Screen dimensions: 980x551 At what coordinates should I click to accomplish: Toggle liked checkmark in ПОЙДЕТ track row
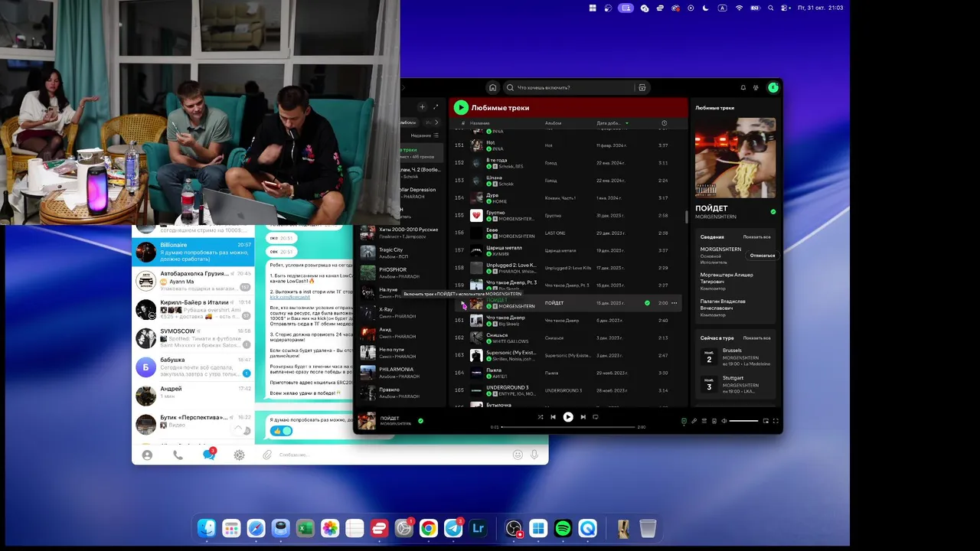point(647,303)
